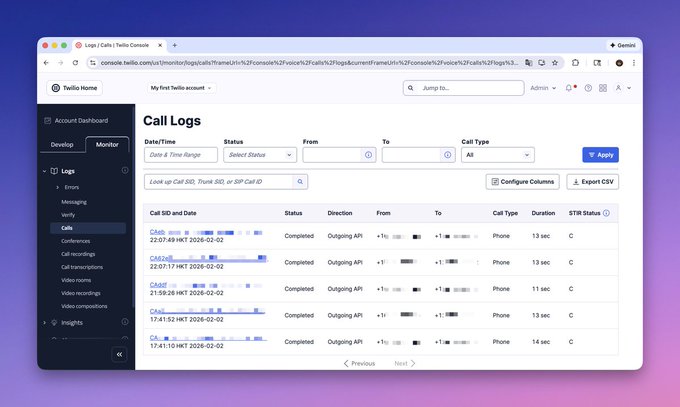Image resolution: width=680 pixels, height=407 pixels.
Task: Open the notifications bell icon
Action: tap(569, 88)
